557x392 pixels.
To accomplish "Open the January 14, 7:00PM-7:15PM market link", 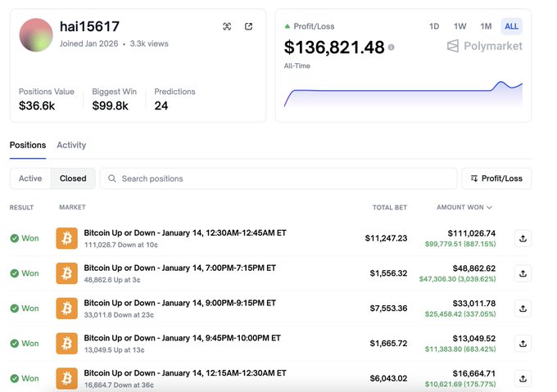I will coord(179,268).
